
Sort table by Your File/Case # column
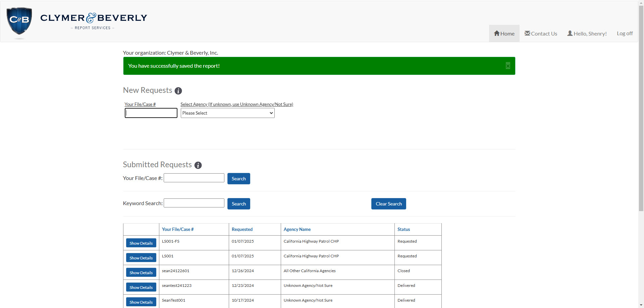[178, 229]
